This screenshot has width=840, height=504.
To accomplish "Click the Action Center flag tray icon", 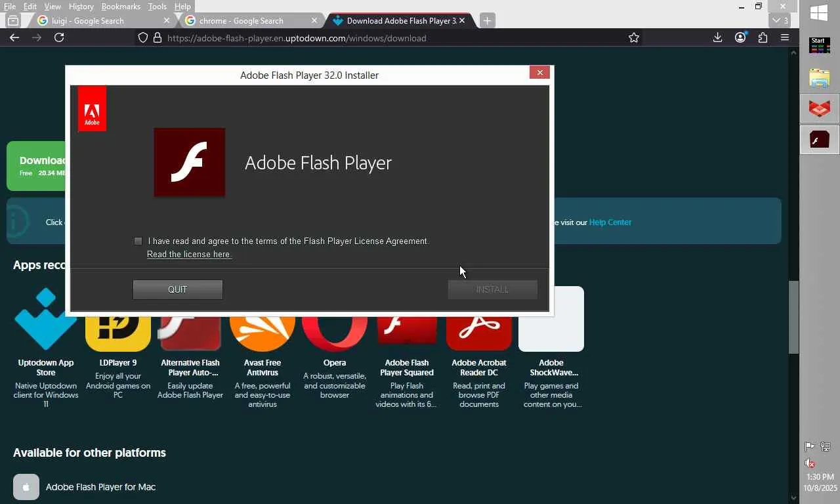I will click(x=810, y=447).
